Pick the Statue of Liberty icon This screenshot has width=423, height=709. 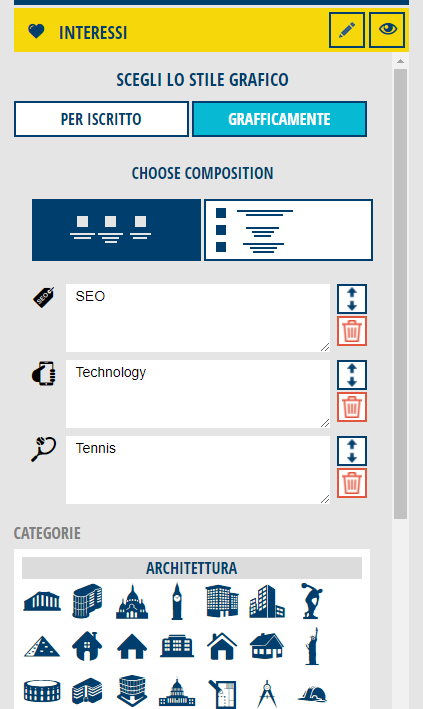[312, 646]
